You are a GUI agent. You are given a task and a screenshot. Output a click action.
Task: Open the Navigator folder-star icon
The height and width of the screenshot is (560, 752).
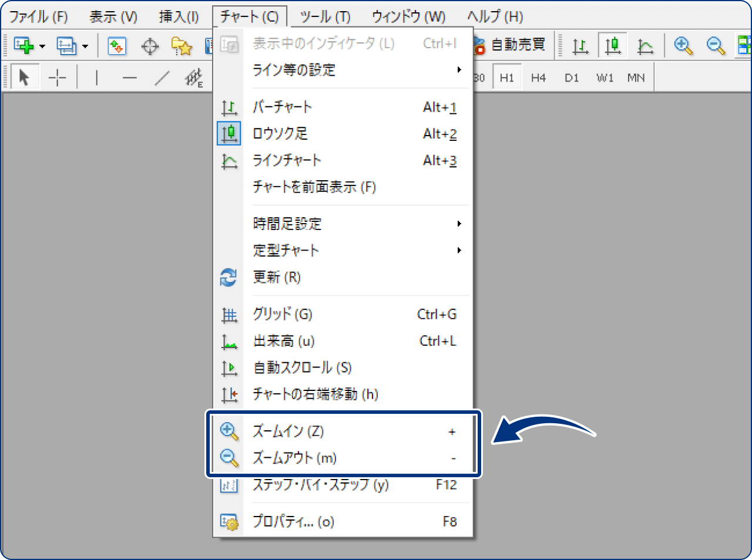click(182, 46)
